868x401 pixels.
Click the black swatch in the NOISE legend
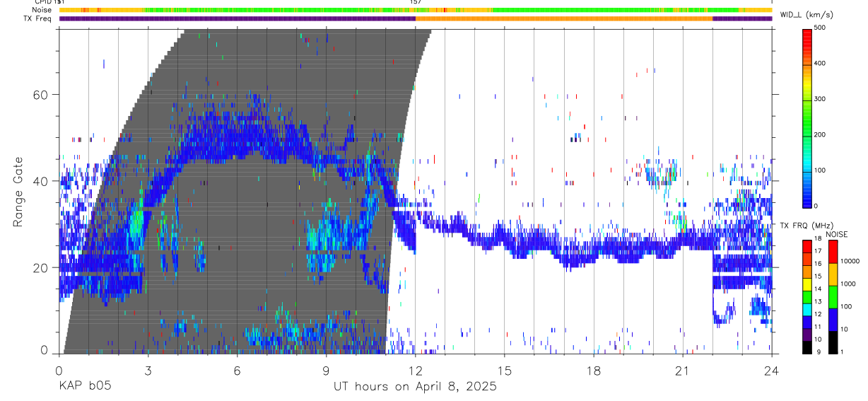[x=833, y=342]
